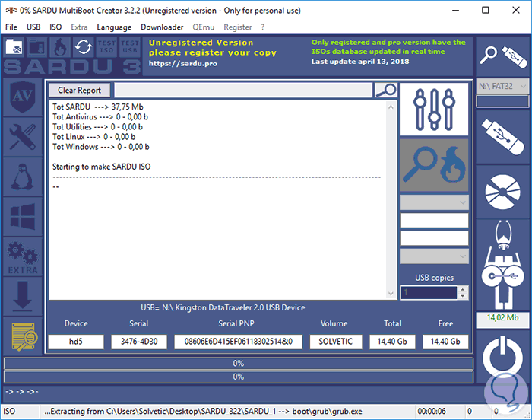Click the burn flame toolbar icon

(x=60, y=47)
